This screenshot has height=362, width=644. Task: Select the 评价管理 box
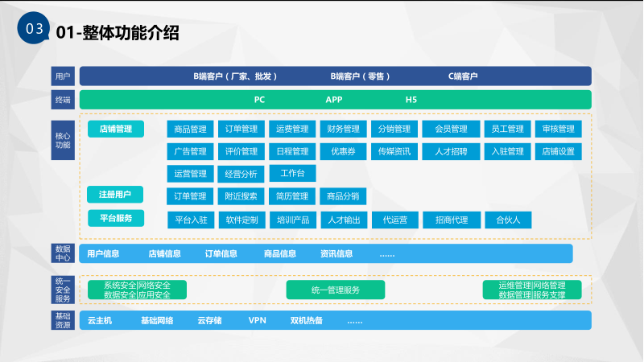pos(241,151)
